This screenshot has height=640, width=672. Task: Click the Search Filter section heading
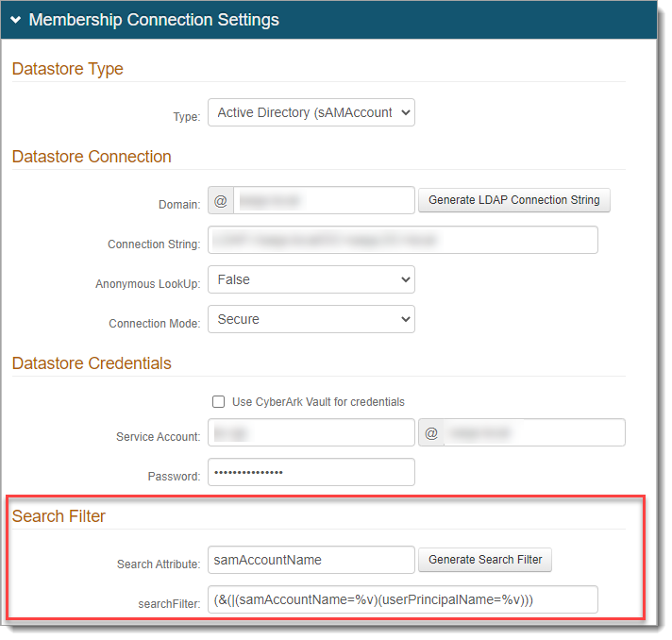click(x=59, y=516)
